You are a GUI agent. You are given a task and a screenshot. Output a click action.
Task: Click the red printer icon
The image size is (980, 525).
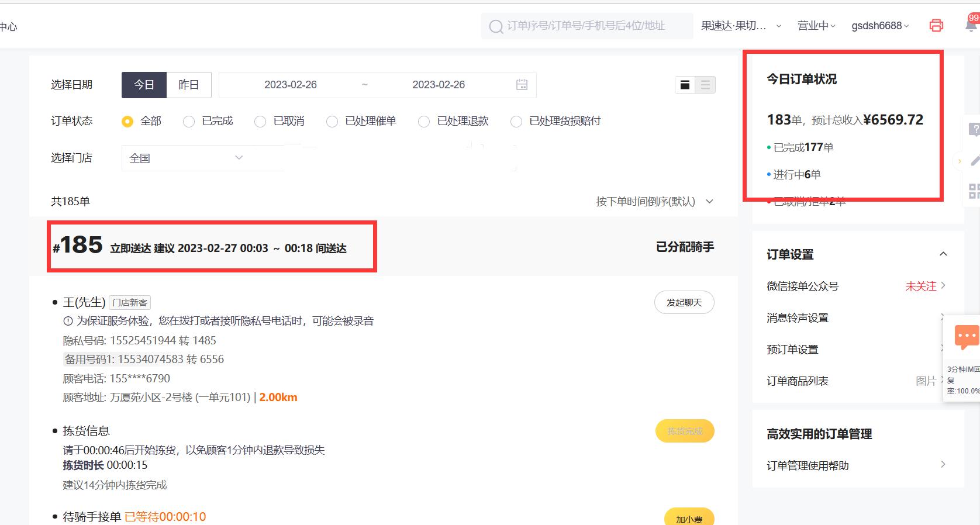click(936, 26)
